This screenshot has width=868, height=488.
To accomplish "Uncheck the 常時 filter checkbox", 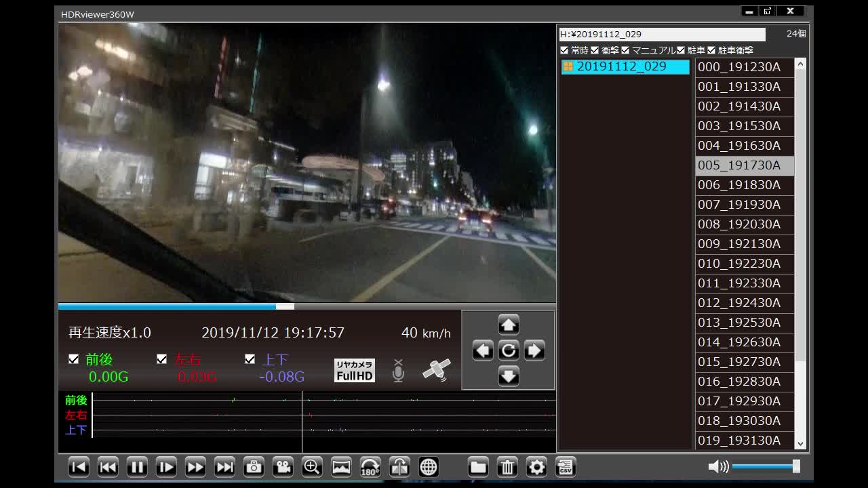I will tap(564, 50).
